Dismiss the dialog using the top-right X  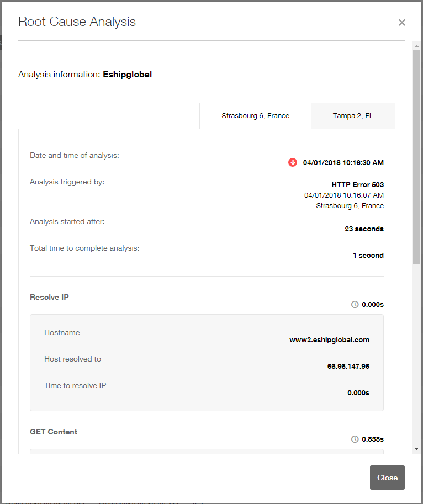click(402, 23)
